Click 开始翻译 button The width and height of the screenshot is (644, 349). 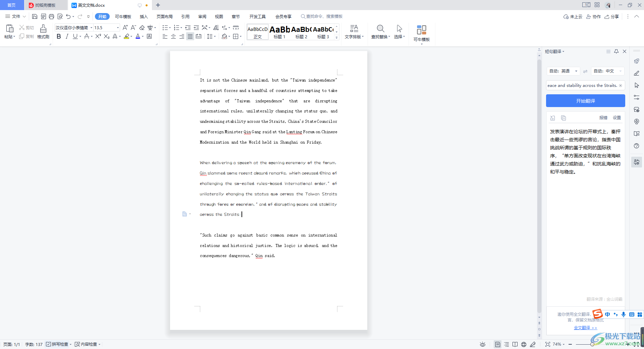(585, 101)
